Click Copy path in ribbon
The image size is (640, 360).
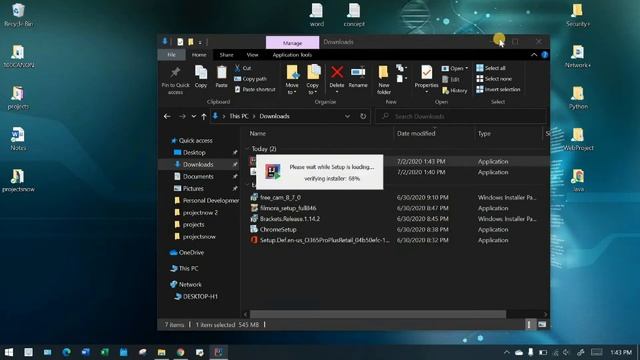[251, 79]
